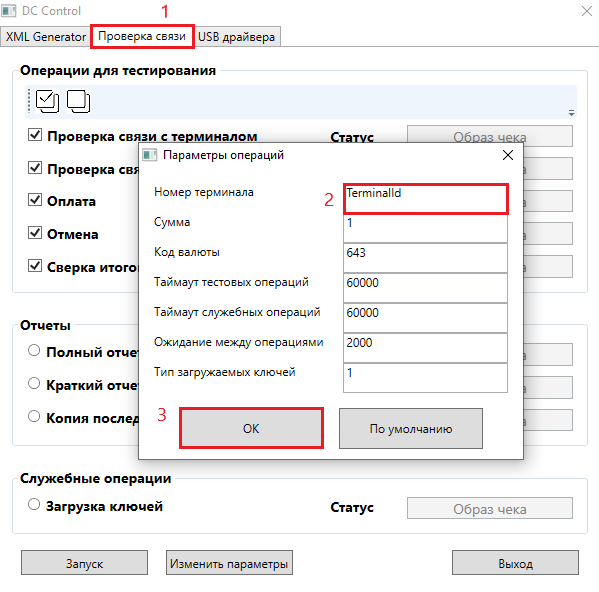
Task: Uncheck the Оплата checkbox
Action: [35, 200]
